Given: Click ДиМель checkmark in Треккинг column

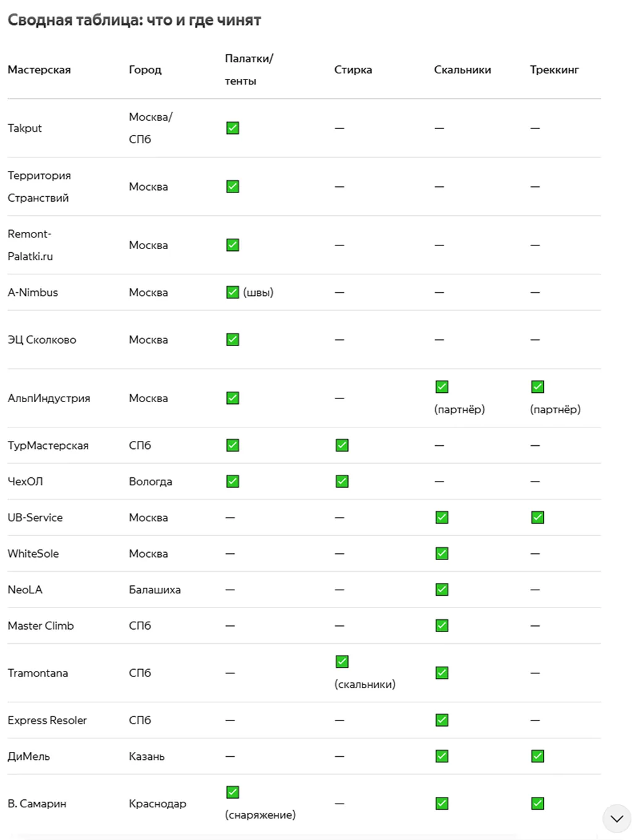Looking at the screenshot, I should click(x=538, y=756).
